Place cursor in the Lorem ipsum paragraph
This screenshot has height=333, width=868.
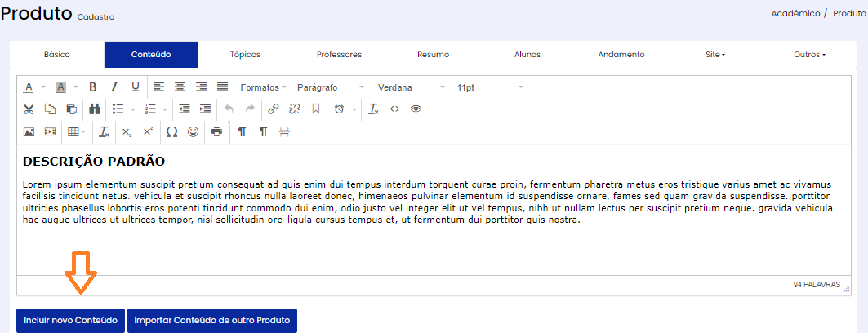(x=427, y=202)
